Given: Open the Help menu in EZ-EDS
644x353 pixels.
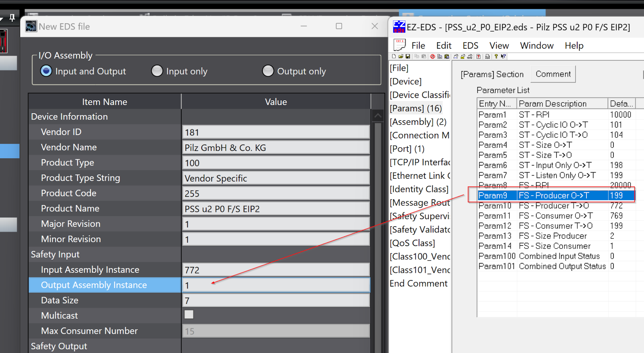Looking at the screenshot, I should click(574, 45).
